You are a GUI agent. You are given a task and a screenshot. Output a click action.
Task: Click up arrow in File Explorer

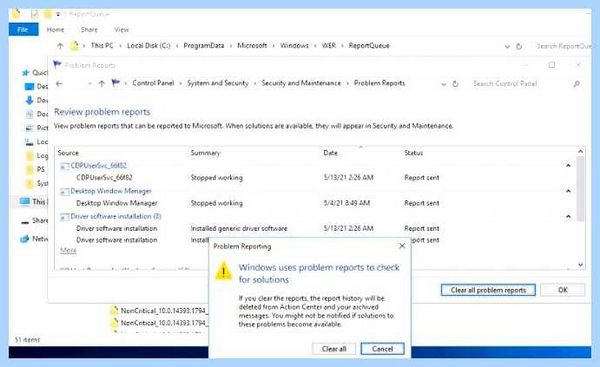[x=60, y=46]
